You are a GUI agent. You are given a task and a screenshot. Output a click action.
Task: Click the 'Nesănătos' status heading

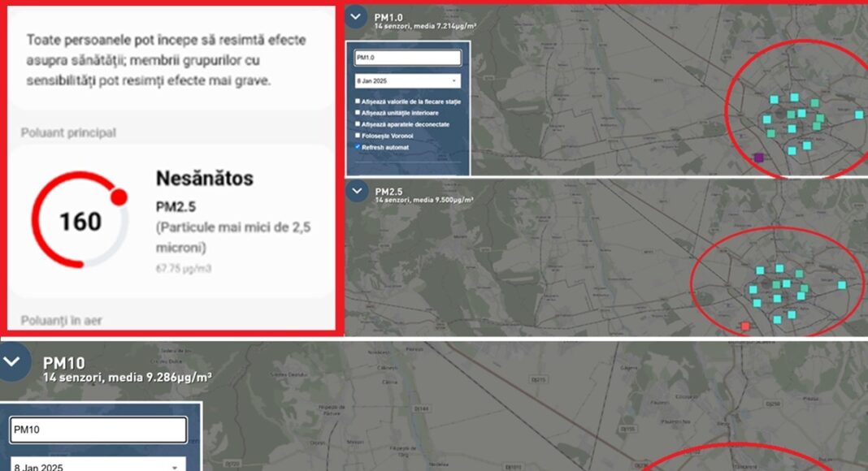[204, 179]
